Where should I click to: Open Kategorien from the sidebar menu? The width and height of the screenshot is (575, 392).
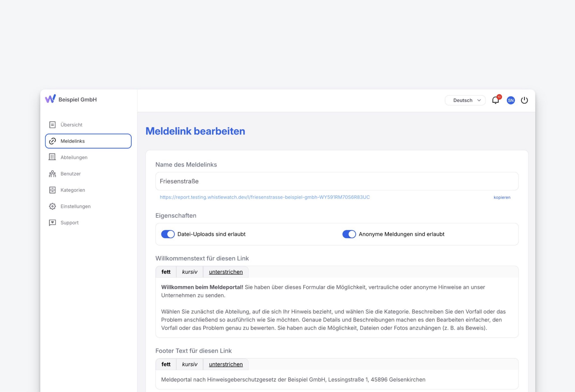[x=73, y=190]
